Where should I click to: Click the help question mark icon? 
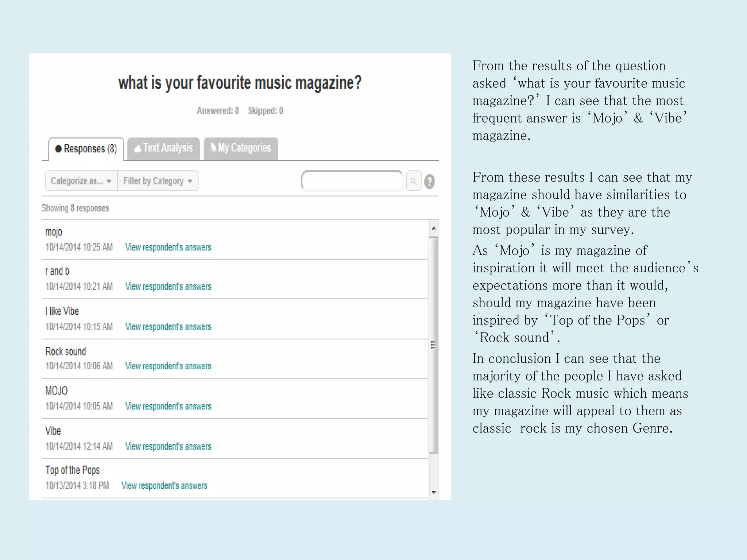click(x=430, y=182)
